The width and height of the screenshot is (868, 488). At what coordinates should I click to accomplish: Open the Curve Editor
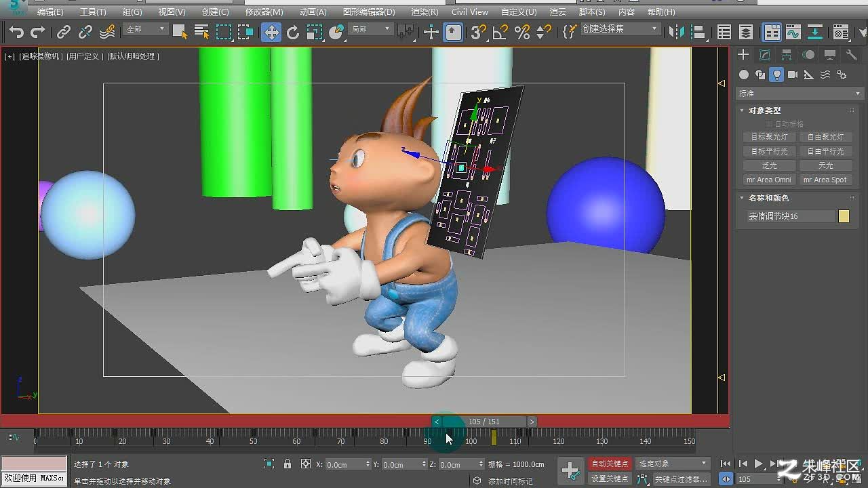[793, 32]
